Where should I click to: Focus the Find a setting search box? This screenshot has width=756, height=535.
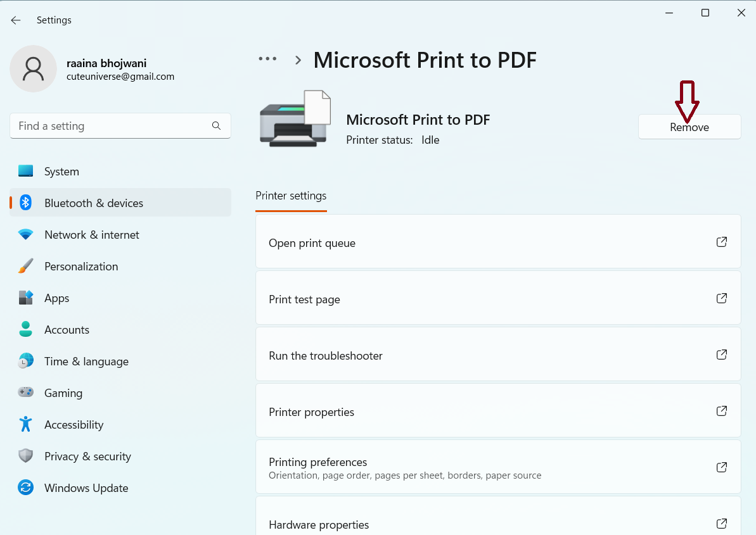111,126
